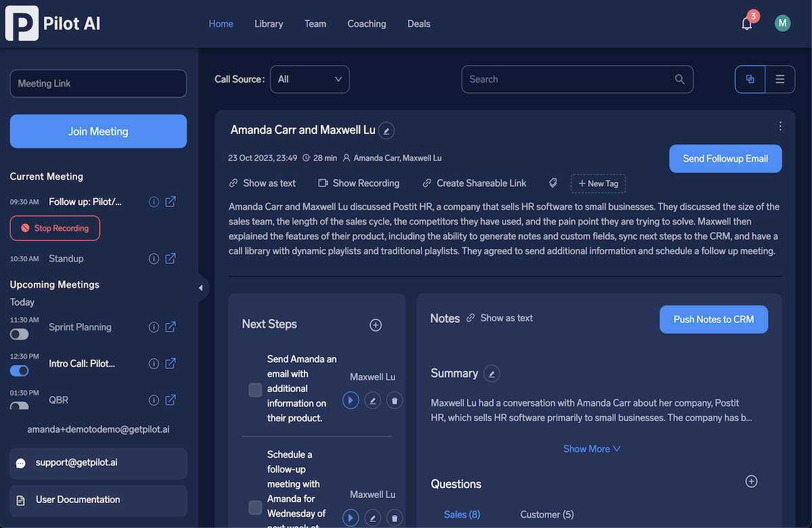Create Shareable Link
The width and height of the screenshot is (812, 528).
click(474, 183)
